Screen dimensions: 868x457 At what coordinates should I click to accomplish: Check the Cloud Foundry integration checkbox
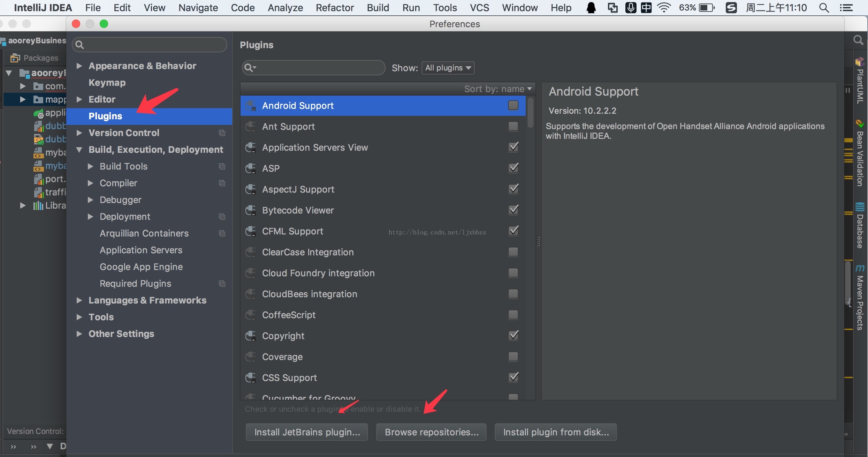pyautogui.click(x=513, y=273)
